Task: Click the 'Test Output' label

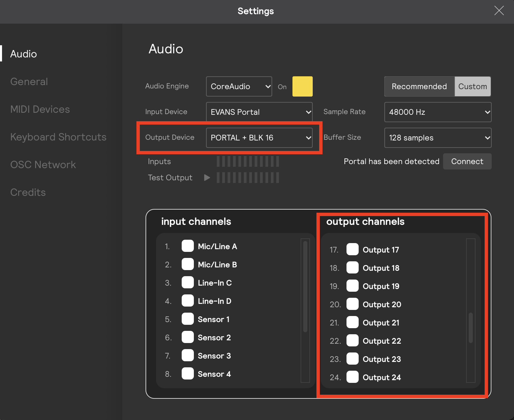Action: (x=170, y=178)
